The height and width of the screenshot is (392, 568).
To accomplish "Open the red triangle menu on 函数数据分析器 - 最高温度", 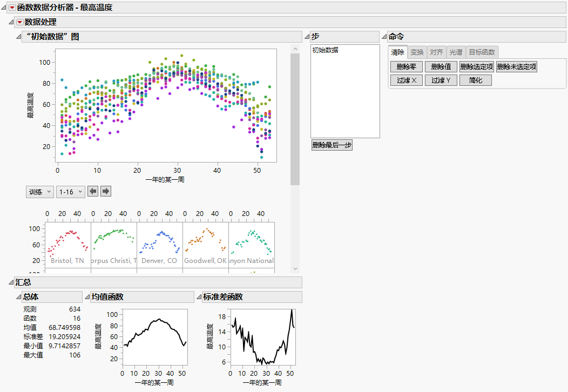I will pyautogui.click(x=13, y=8).
